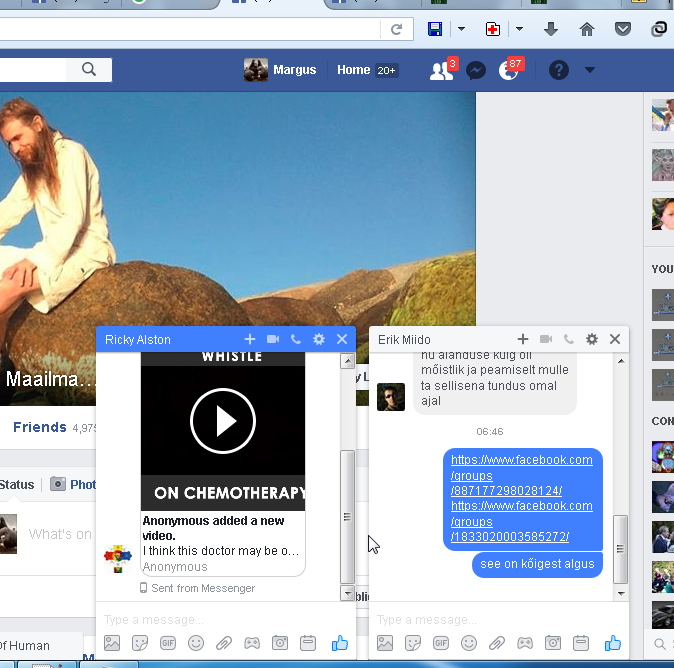
Task: Go to browser home page icon
Action: pyautogui.click(x=587, y=29)
